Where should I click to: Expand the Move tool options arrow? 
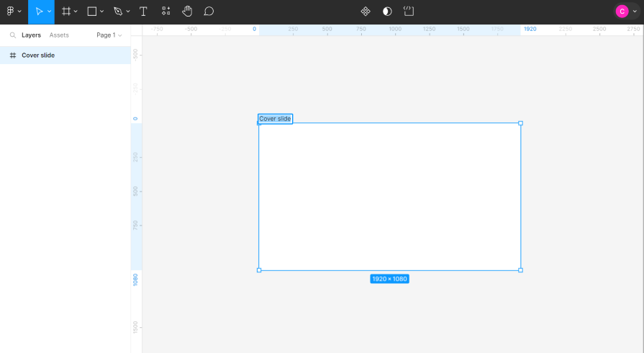(x=49, y=12)
